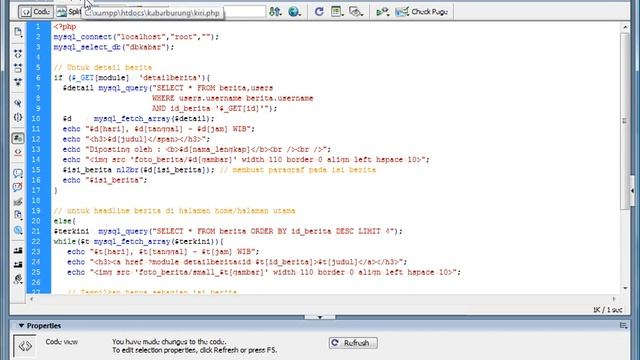Image resolution: width=640 pixels, height=360 pixels.
Task: Click the mysql_select_db("dbkabar") line
Action: coord(114,47)
